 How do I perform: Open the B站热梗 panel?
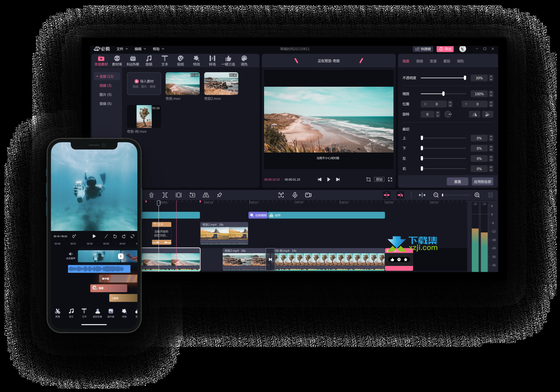pyautogui.click(x=133, y=61)
